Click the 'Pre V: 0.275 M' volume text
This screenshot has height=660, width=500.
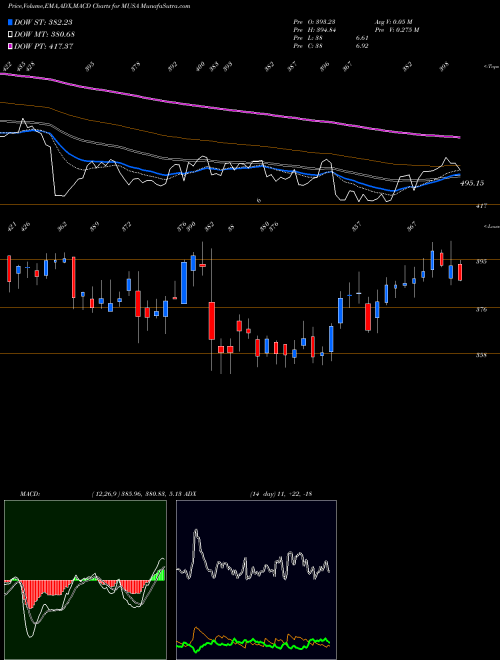click(x=397, y=30)
